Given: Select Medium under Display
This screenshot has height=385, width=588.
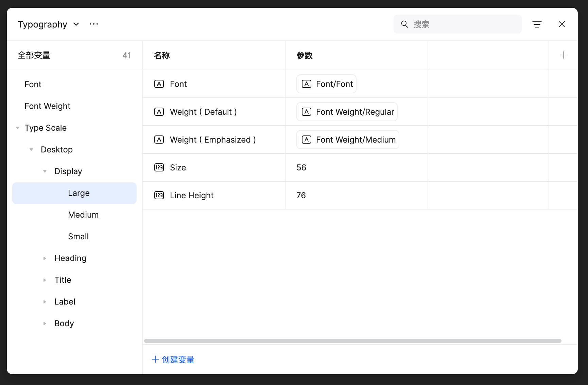Looking at the screenshot, I should [x=83, y=214].
